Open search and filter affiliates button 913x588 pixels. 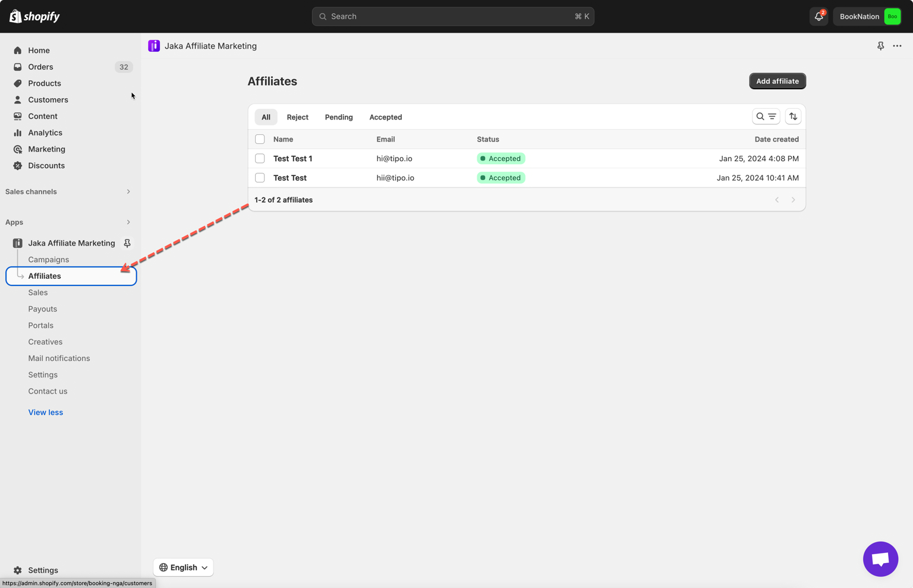click(x=766, y=117)
